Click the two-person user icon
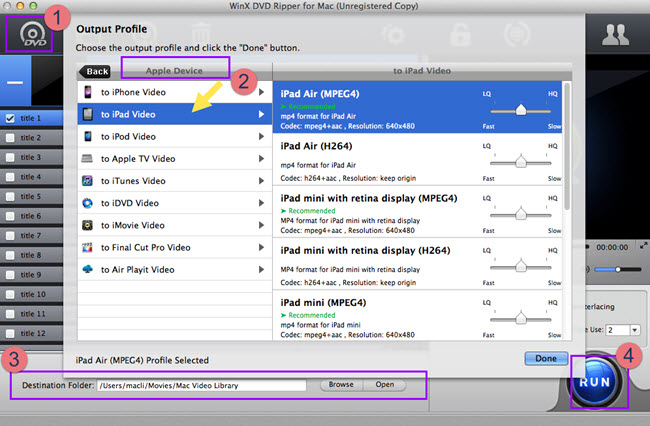This screenshot has width=650, height=426. 615,34
